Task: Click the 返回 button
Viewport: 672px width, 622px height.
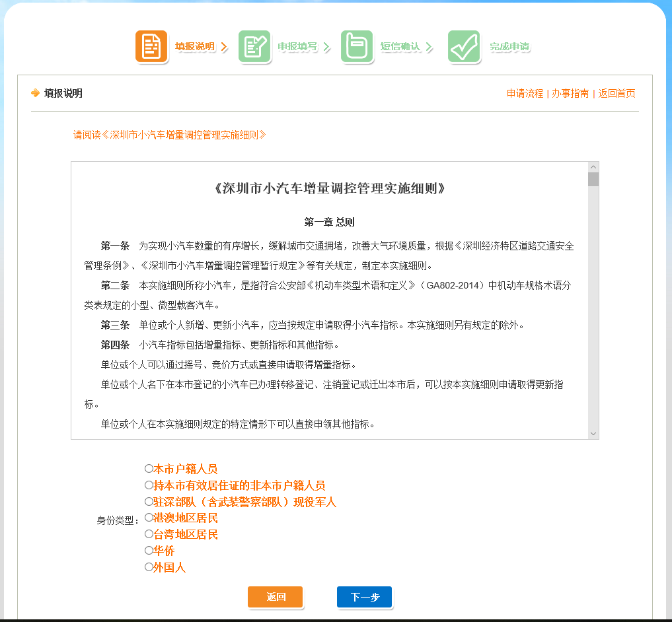Action: point(275,597)
